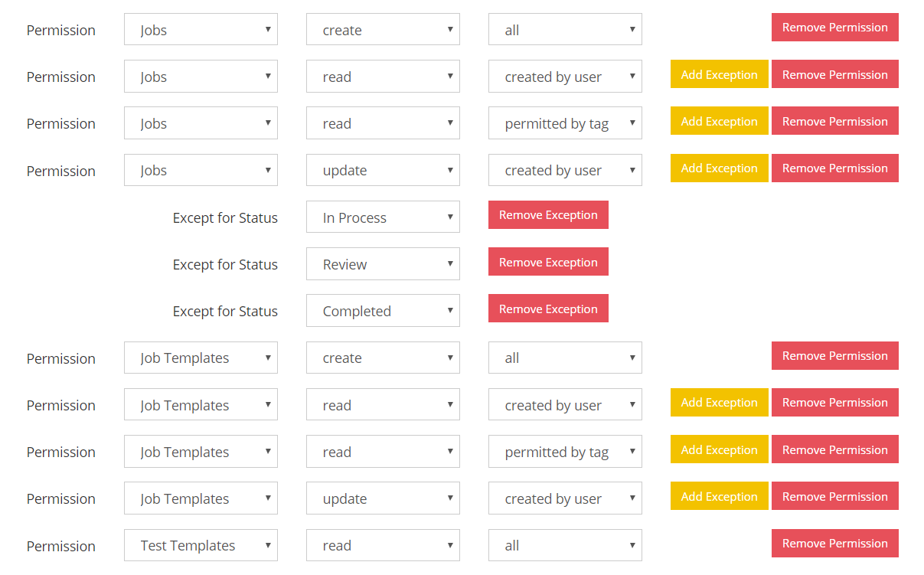Remove the Completed status exception
The height and width of the screenshot is (575, 924).
(548, 309)
